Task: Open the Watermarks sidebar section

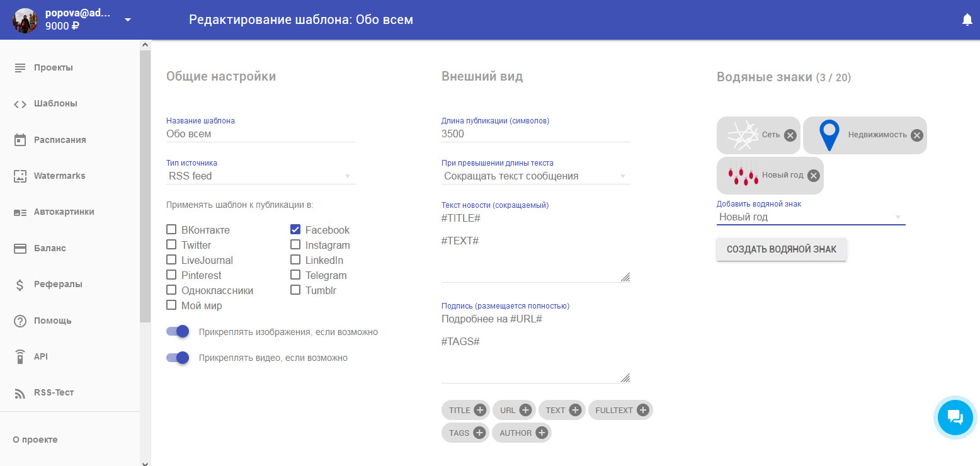Action: click(59, 176)
